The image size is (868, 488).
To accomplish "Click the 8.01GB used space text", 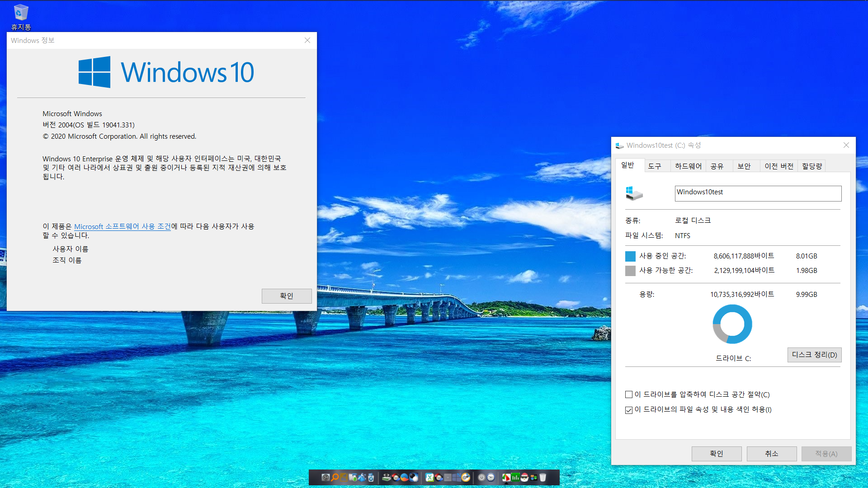I will [807, 256].
